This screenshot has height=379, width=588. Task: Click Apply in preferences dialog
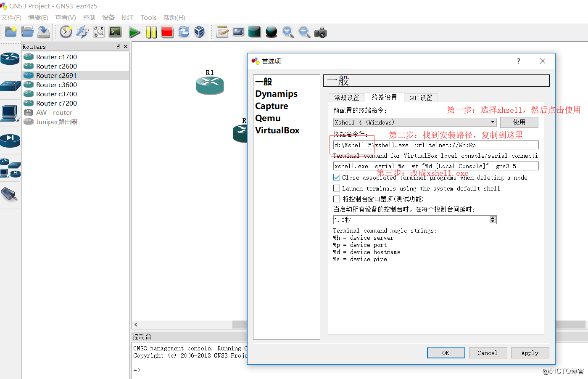click(530, 353)
